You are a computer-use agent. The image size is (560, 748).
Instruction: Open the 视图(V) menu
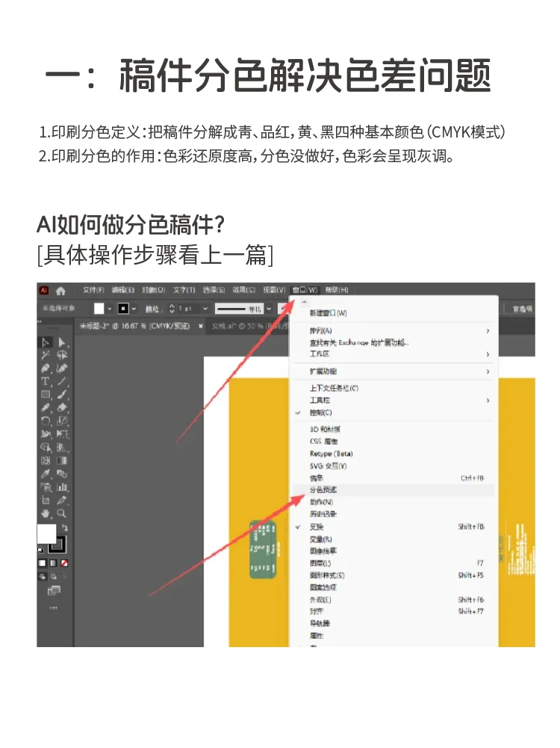tap(274, 290)
